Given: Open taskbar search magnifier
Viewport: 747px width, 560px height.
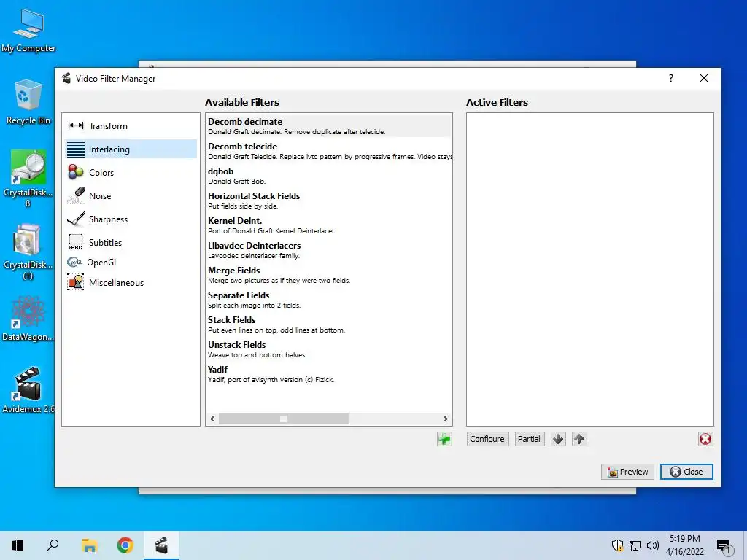Looking at the screenshot, I should tap(53, 545).
